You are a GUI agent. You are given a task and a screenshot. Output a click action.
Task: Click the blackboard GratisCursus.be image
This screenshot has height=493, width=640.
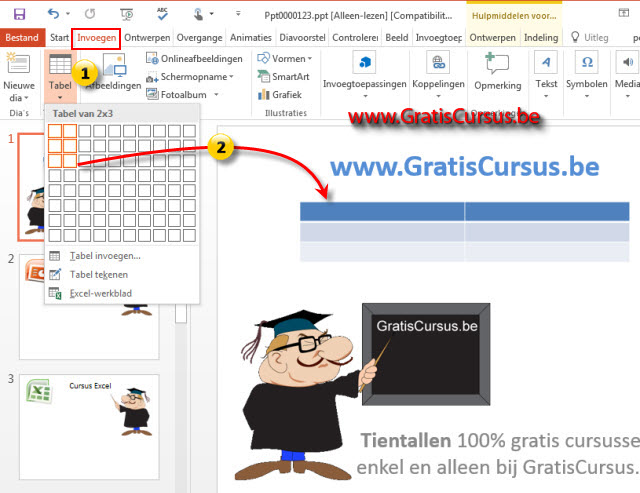[x=426, y=354]
